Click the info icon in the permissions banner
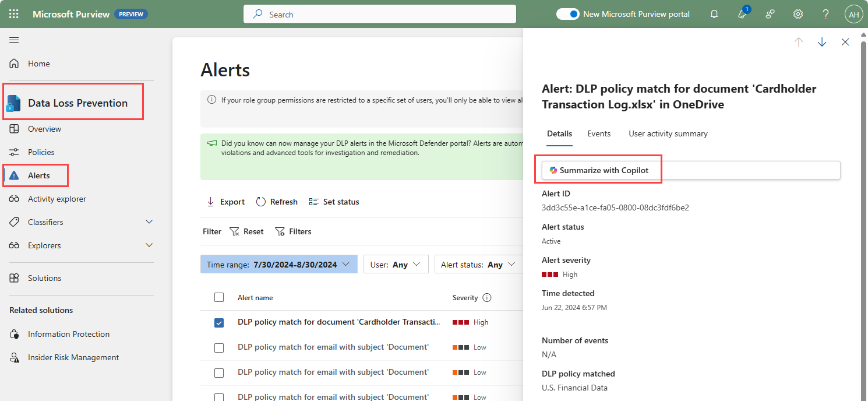This screenshot has height=401, width=868. tap(212, 100)
